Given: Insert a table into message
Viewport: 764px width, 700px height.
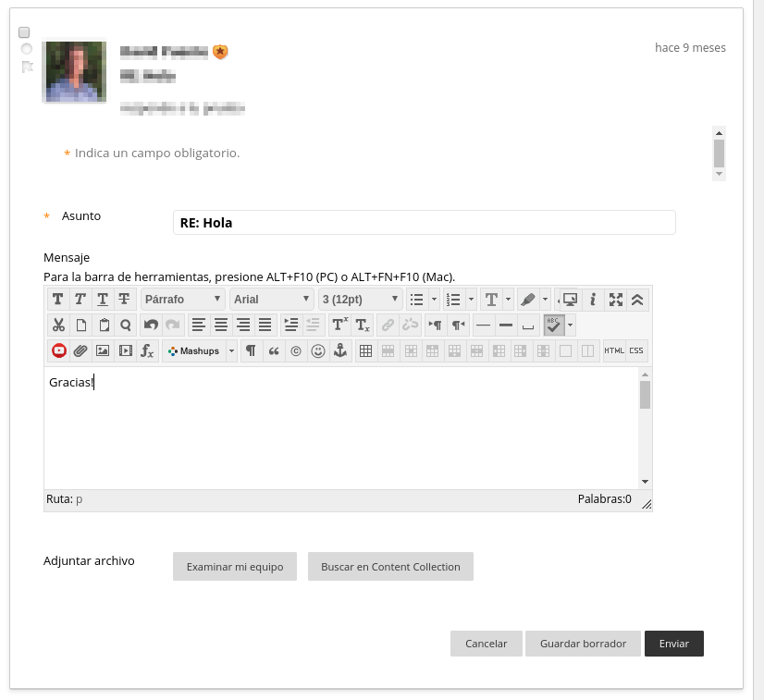Looking at the screenshot, I should coord(366,351).
